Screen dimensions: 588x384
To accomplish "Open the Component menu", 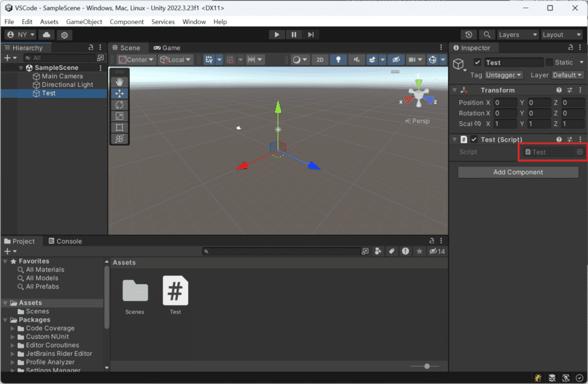I will tap(126, 22).
